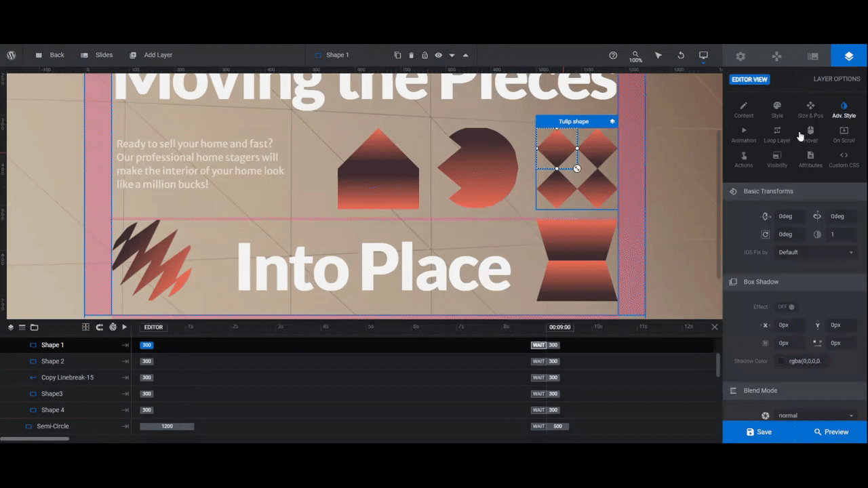Toggle the Box Shadow Effect switch
This screenshot has height=488, width=868.
785,307
